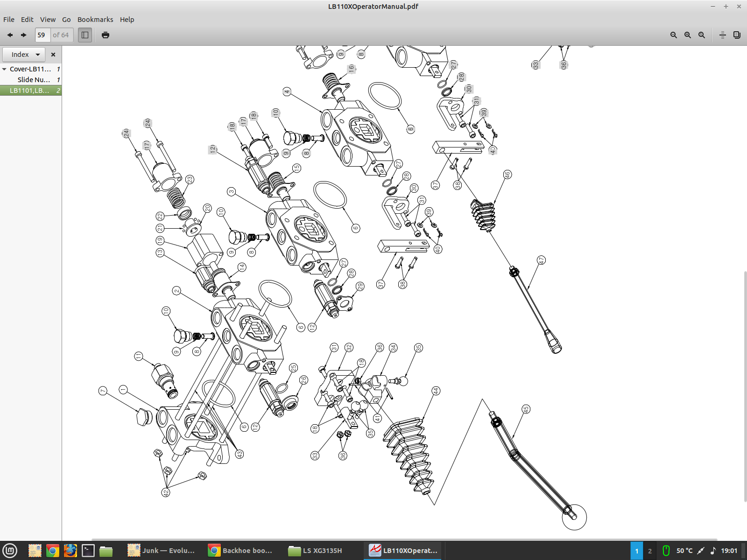Reset zoom to original size
Viewport: 747px width, 560px height.
[701, 35]
